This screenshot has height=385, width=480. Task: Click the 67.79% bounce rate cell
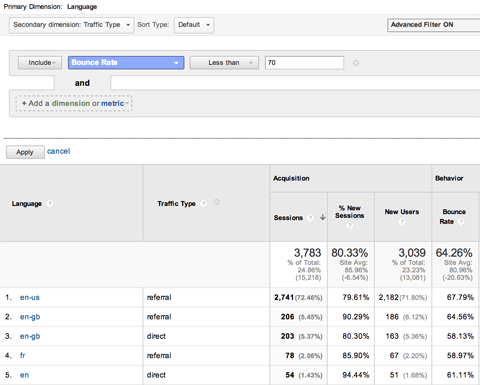point(460,297)
